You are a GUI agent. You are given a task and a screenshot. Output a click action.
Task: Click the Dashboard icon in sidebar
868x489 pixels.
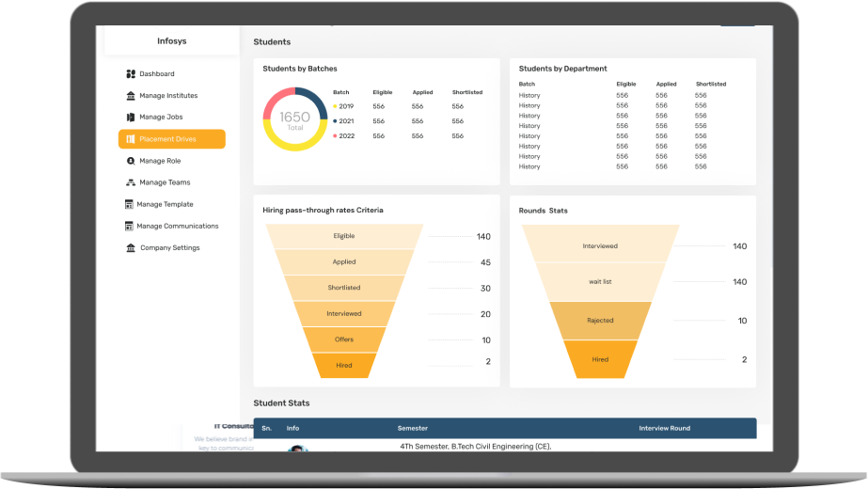point(131,74)
